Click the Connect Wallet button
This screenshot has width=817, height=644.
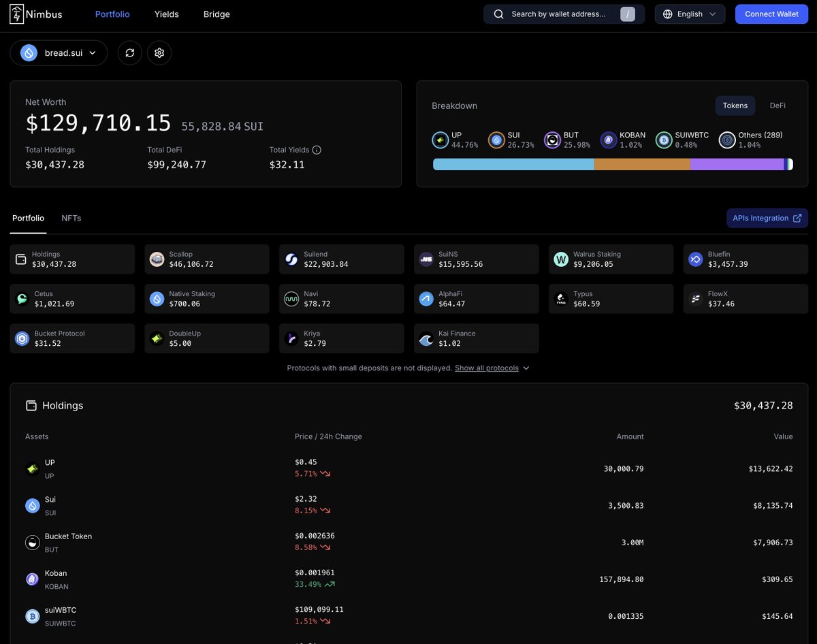[771, 14]
